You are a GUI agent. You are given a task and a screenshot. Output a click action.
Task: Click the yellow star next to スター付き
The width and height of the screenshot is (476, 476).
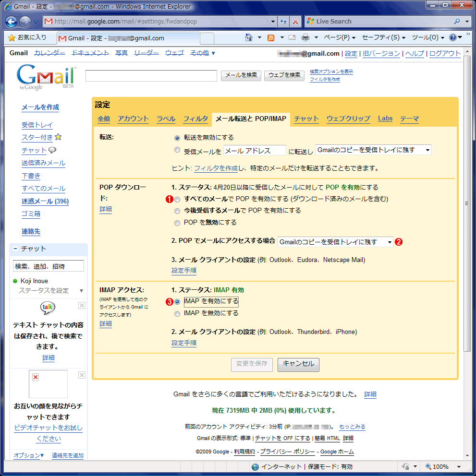tap(58, 137)
